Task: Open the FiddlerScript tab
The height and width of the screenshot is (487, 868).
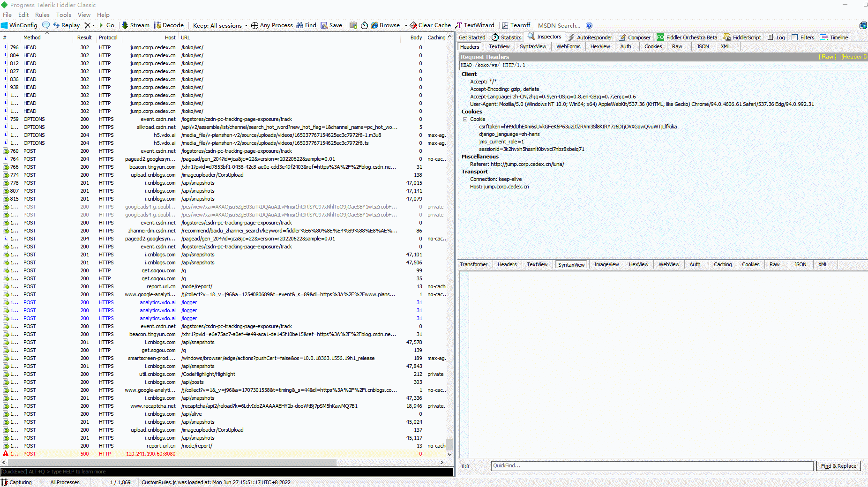Action: pyautogui.click(x=742, y=37)
